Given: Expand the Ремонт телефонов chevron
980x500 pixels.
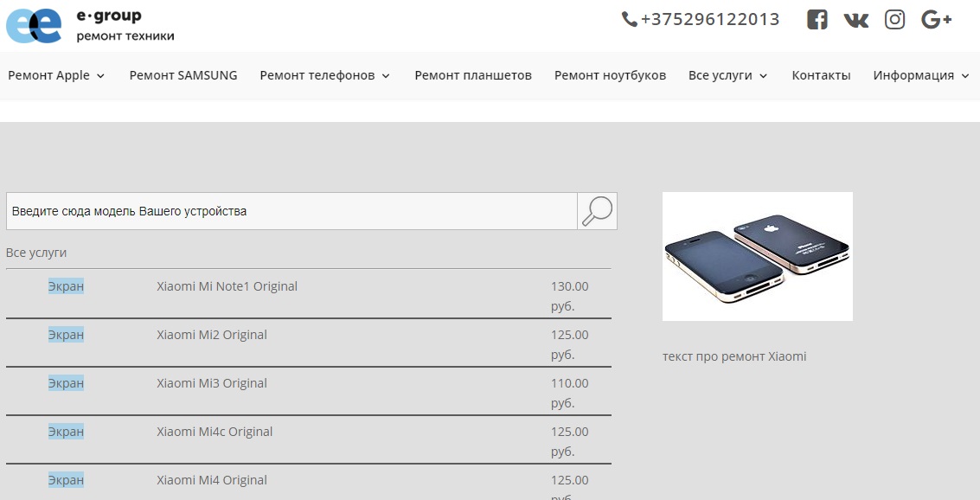Looking at the screenshot, I should (386, 76).
